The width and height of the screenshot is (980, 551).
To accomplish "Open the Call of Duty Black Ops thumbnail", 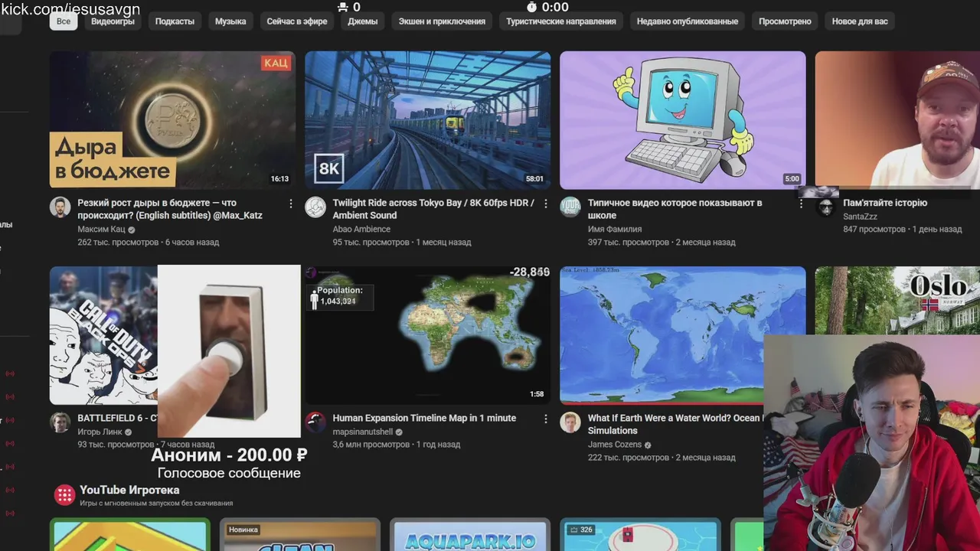I will 103,335.
